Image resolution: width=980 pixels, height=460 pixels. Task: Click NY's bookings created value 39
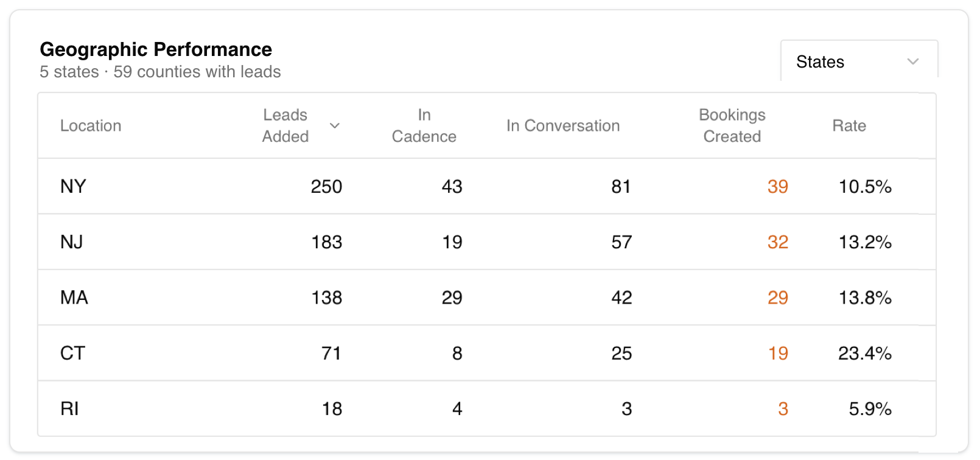(777, 187)
